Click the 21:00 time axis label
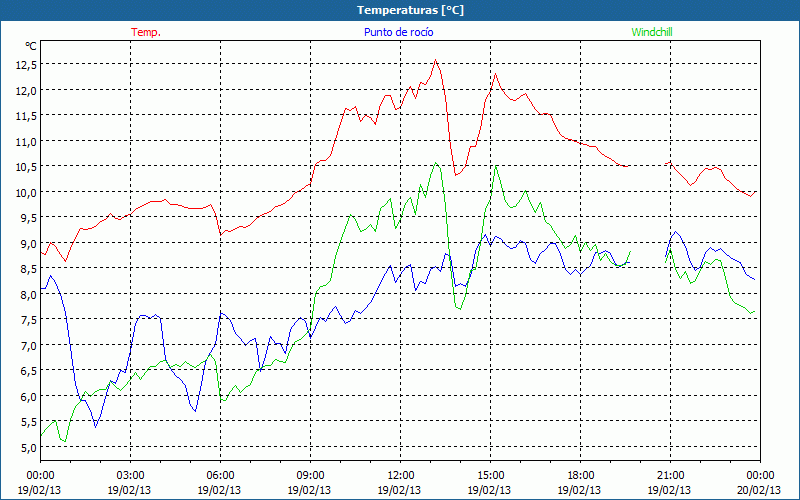This screenshot has height=500, width=800. [x=670, y=476]
